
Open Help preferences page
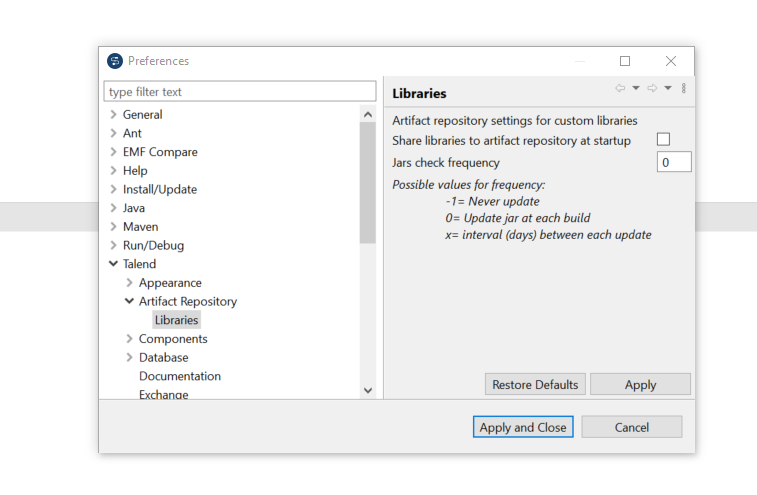[135, 170]
